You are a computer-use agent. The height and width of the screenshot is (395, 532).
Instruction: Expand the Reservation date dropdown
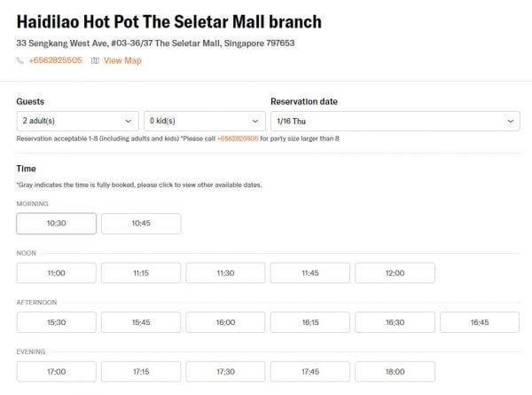pos(395,121)
